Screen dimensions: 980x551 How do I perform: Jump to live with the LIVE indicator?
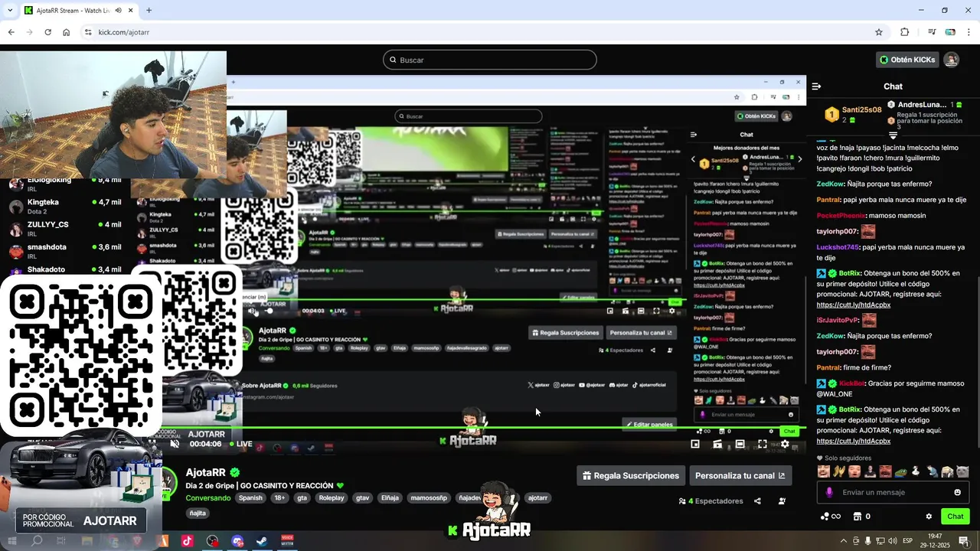pos(240,444)
